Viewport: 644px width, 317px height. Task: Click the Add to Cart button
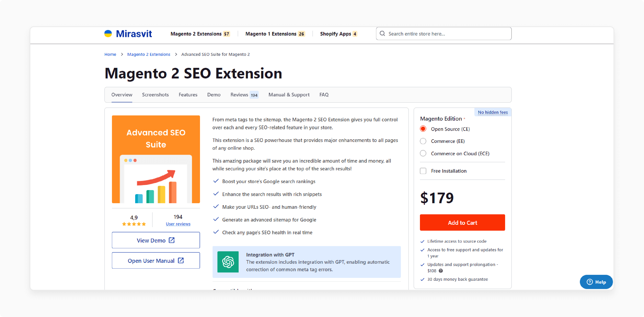(x=462, y=222)
